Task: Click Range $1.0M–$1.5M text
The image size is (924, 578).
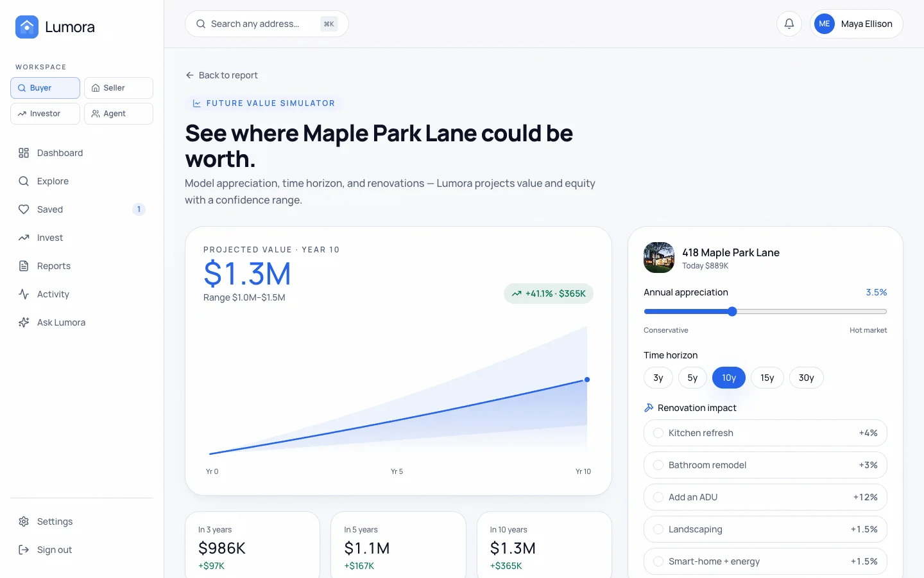Action: [244, 297]
